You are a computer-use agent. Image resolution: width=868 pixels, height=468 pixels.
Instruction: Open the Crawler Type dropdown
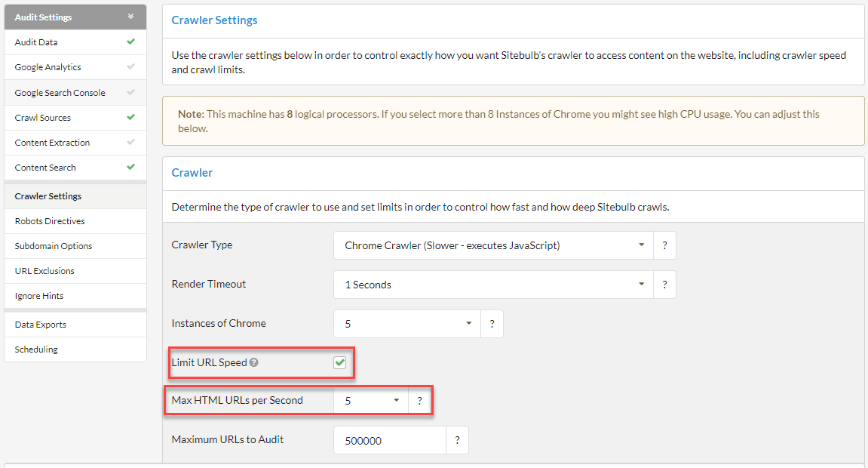493,245
